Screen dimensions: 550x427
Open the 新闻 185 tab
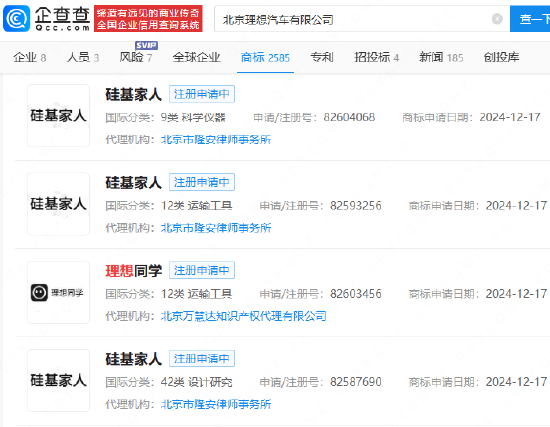tap(441, 57)
